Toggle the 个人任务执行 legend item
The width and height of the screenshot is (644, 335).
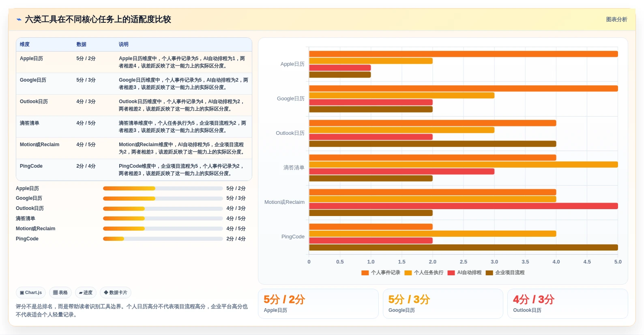(424, 272)
